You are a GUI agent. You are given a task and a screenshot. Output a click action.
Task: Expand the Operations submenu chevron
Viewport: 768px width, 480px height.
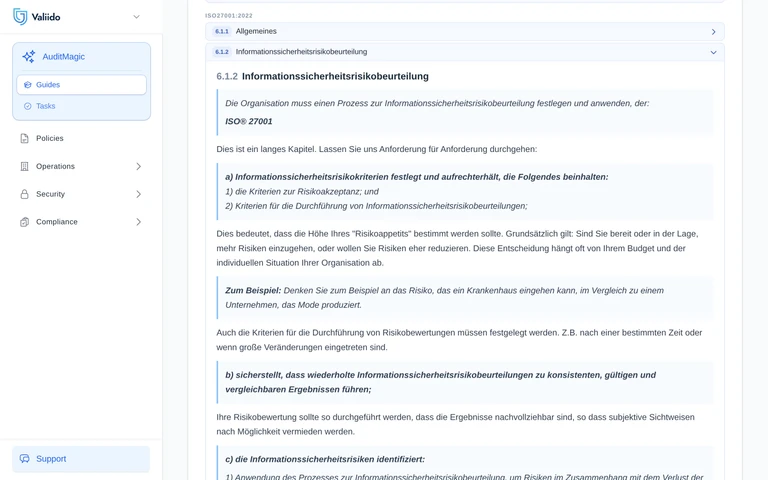(x=139, y=167)
